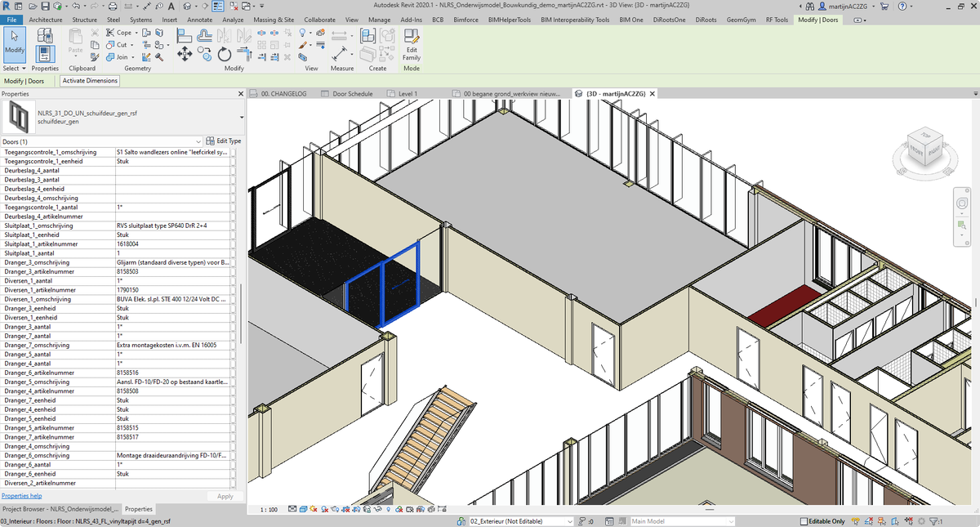Image resolution: width=980 pixels, height=527 pixels.
Task: Open the Massing & Site ribbon tab
Action: [274, 20]
